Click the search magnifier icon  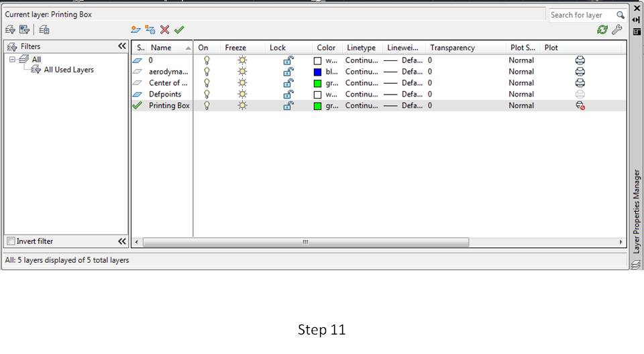620,15
